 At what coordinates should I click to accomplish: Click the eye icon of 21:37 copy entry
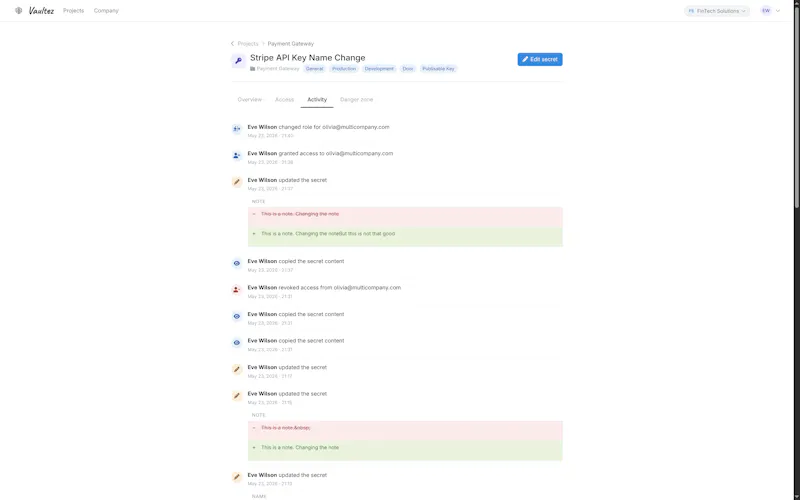[236, 263]
